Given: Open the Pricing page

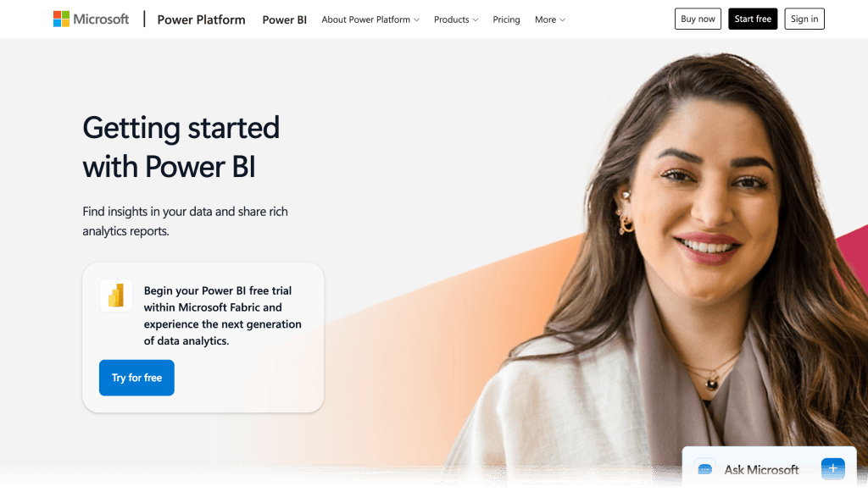Looking at the screenshot, I should pos(506,19).
